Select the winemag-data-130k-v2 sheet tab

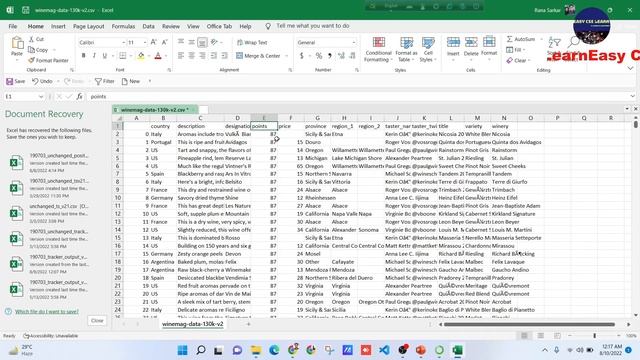pos(193,324)
